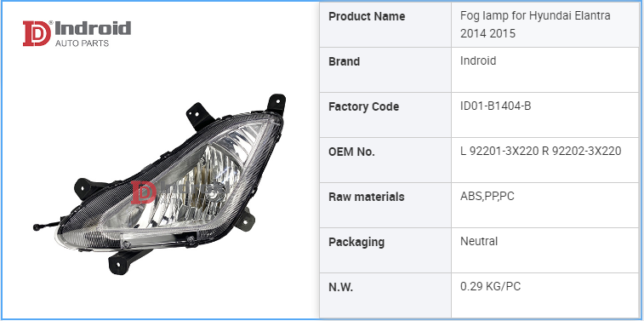The image size is (644, 321).
Task: Select the OEM number 92201-3X220 text
Action: click(504, 152)
